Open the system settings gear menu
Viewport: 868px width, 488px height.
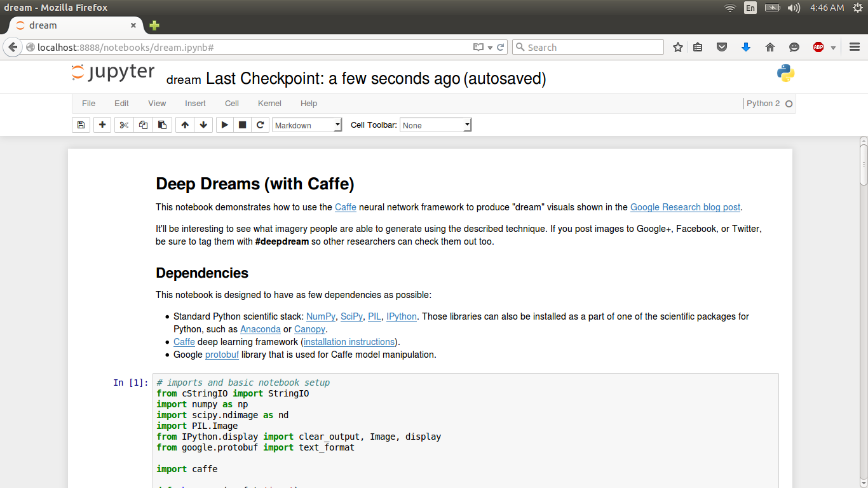tap(857, 8)
